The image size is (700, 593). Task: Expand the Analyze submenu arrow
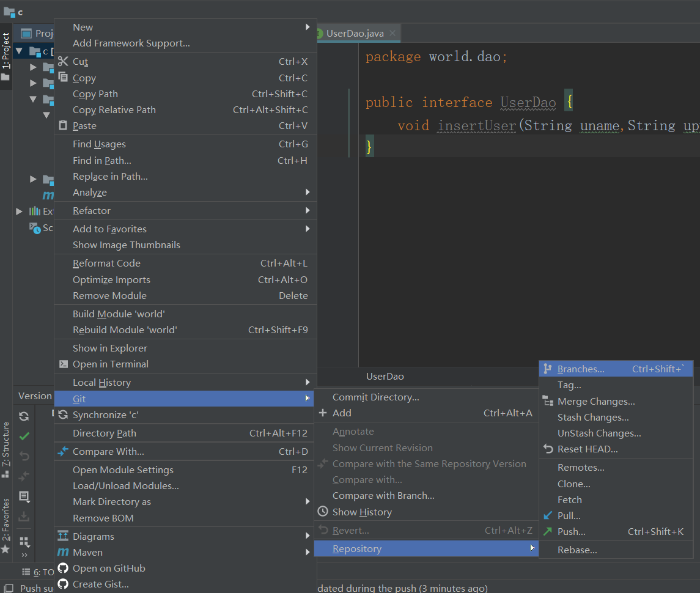(307, 192)
